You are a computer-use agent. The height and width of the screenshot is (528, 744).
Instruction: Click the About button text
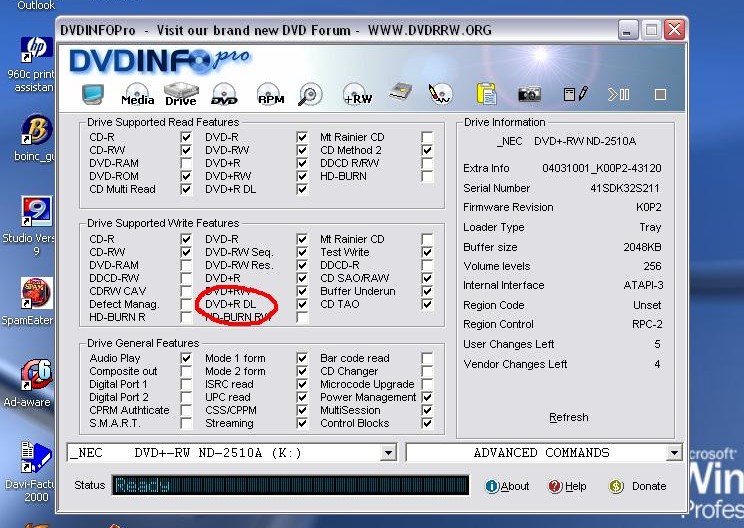coord(515,486)
